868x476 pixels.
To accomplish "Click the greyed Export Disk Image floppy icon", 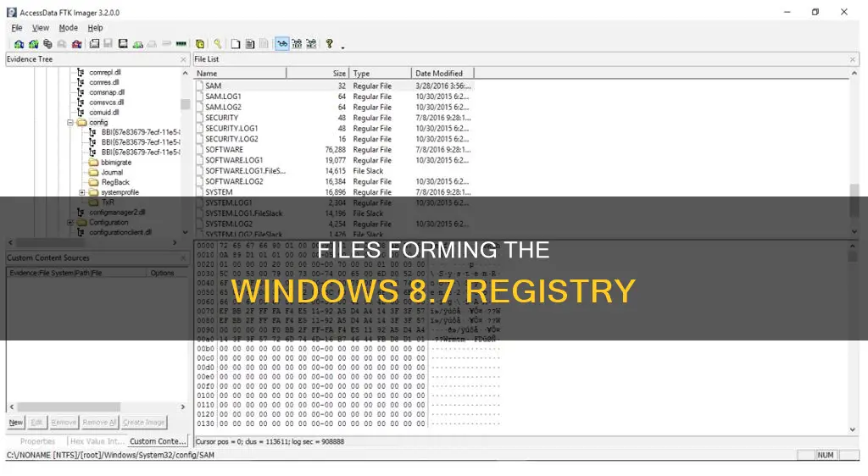I will (108, 44).
